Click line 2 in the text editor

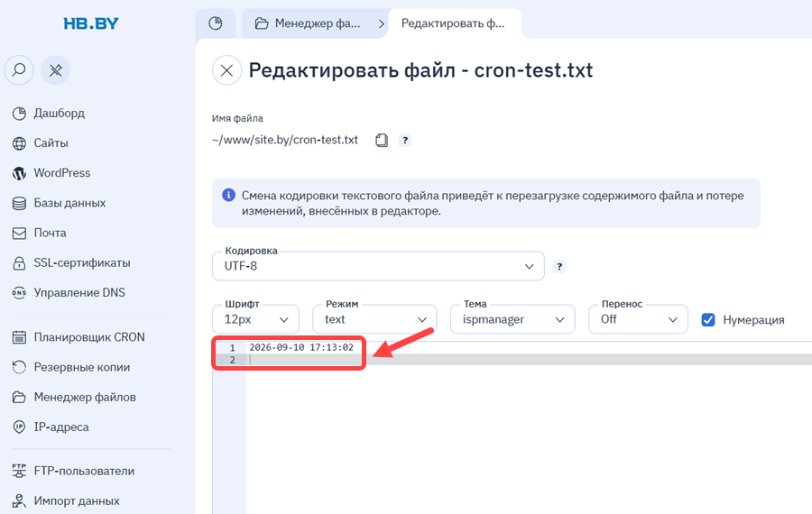click(x=529, y=360)
